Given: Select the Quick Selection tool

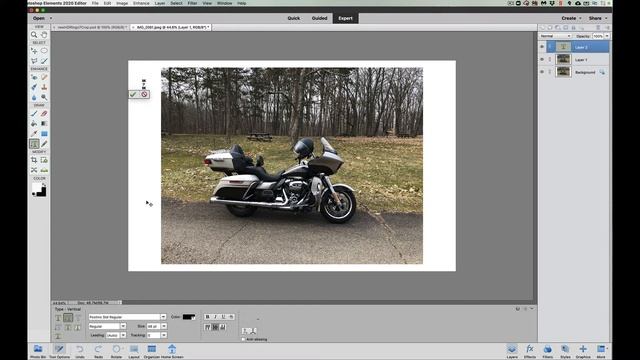Looking at the screenshot, I should [44, 61].
